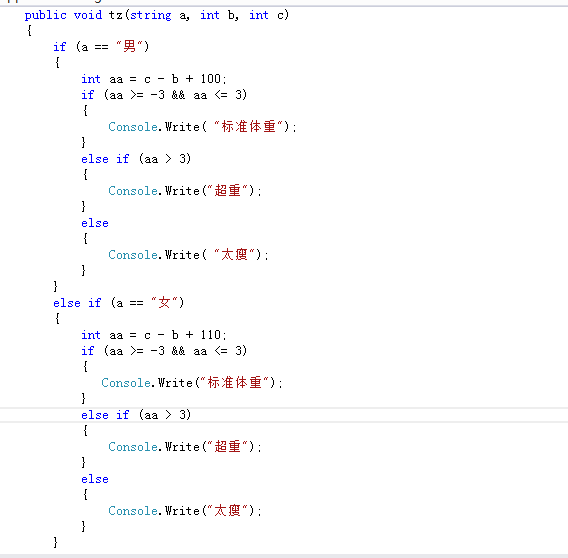The image size is (568, 558).
Task: Click the first 'else if (aa > 3)' in male branch
Action: (x=136, y=159)
